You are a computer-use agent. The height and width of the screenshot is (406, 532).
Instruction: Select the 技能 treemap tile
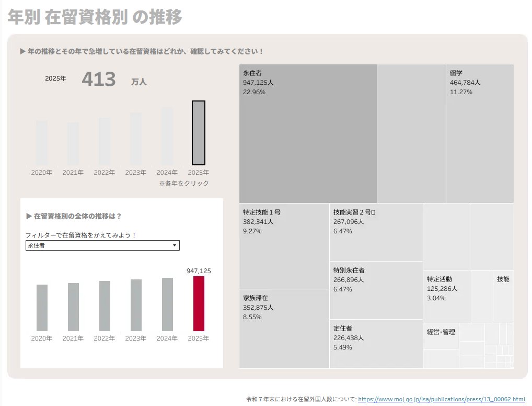[503, 297]
